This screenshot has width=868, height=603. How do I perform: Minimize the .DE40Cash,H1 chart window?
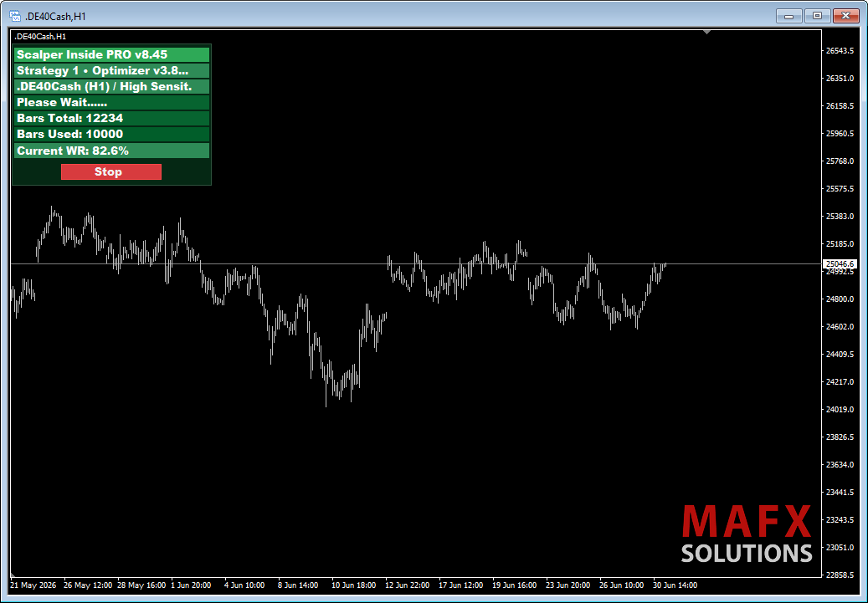(788, 16)
